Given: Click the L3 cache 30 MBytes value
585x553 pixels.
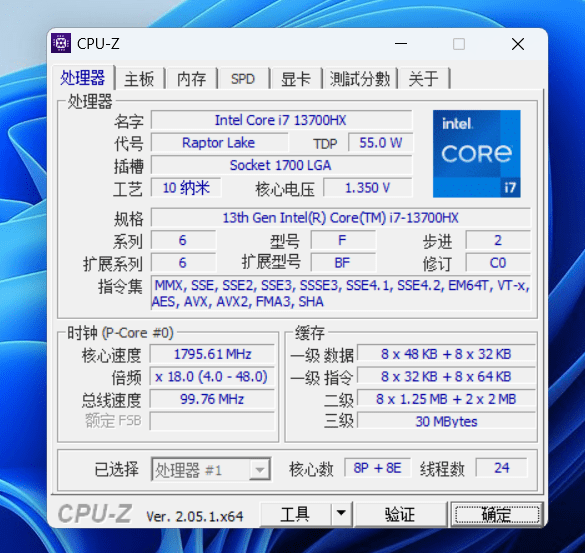Looking at the screenshot, I should pyautogui.click(x=446, y=421).
